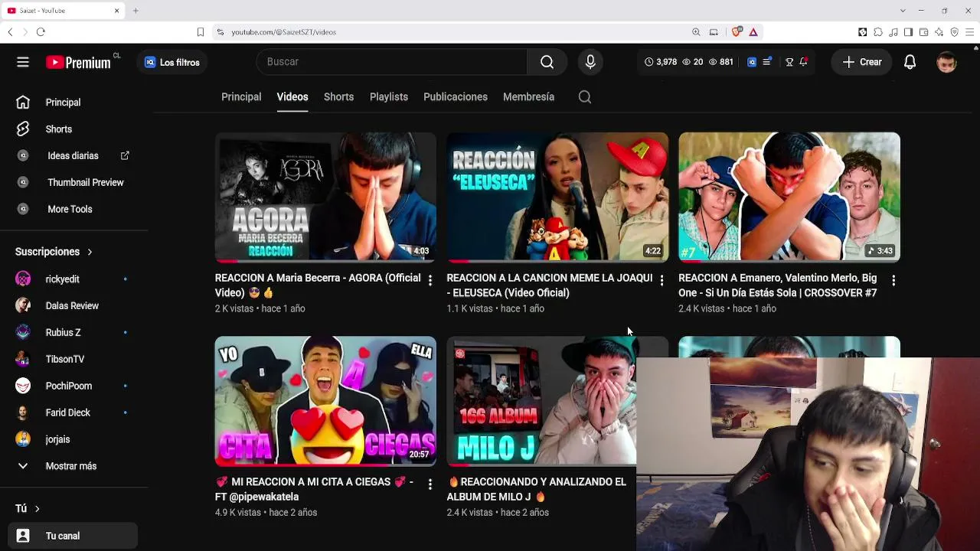The width and height of the screenshot is (980, 551).
Task: Open the account avatar menu
Action: [947, 62]
